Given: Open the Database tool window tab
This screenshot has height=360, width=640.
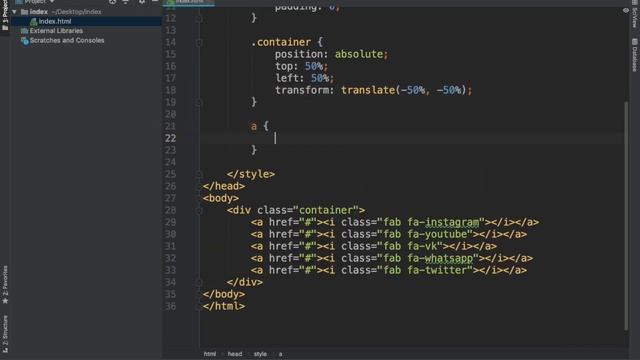Looking at the screenshot, I should coord(635,55).
